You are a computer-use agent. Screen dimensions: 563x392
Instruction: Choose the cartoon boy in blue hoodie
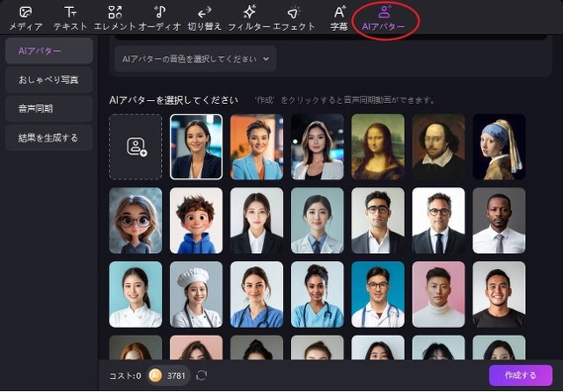[x=196, y=221]
